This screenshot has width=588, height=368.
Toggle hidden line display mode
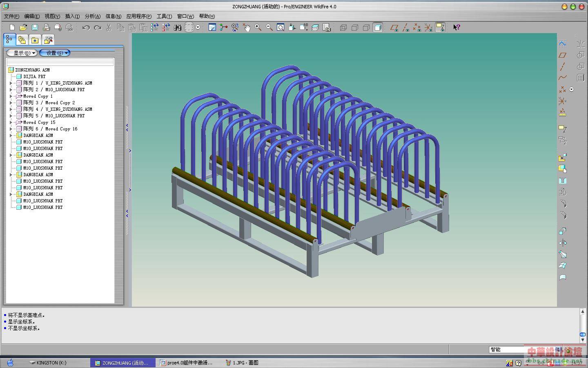(355, 27)
